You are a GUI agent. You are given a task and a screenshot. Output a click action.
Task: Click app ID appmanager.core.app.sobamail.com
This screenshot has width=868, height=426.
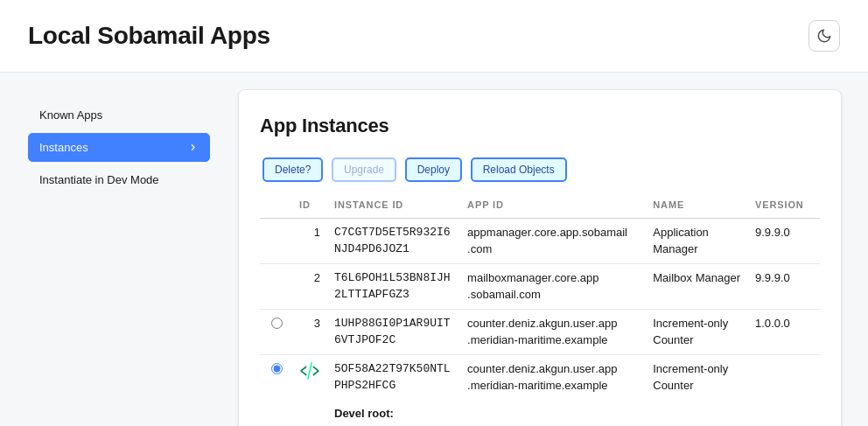tap(547, 241)
